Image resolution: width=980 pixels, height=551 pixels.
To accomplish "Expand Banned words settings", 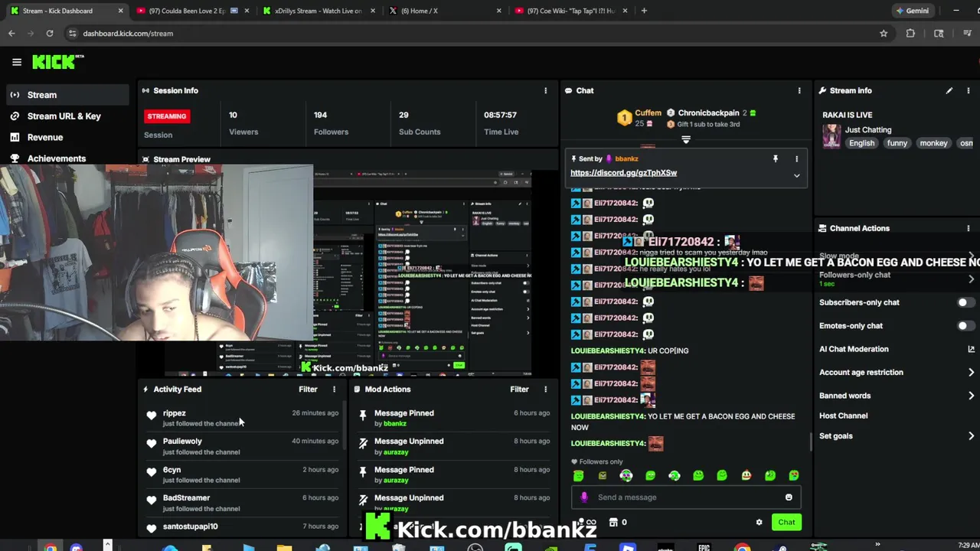I will pyautogui.click(x=971, y=396).
